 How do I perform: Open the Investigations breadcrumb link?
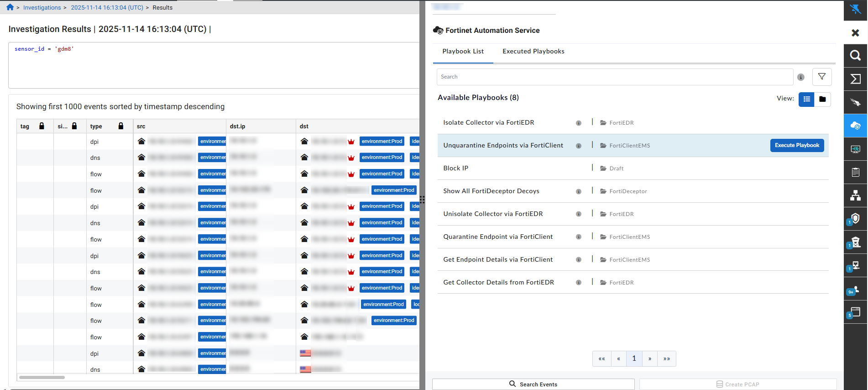coord(42,8)
